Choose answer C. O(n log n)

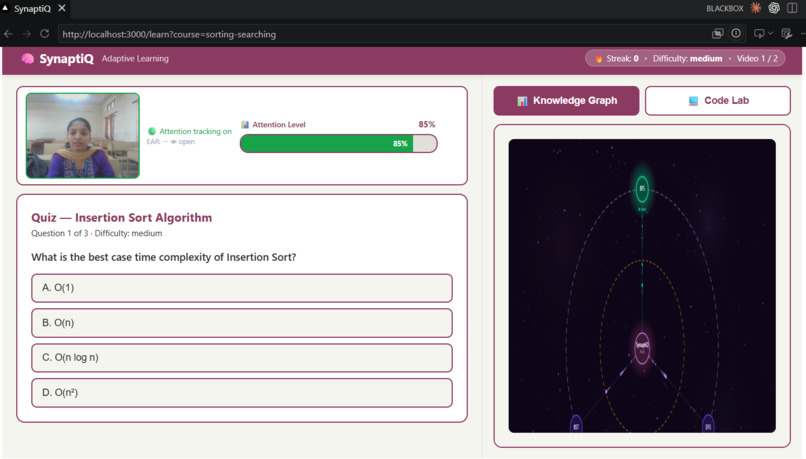tap(242, 358)
